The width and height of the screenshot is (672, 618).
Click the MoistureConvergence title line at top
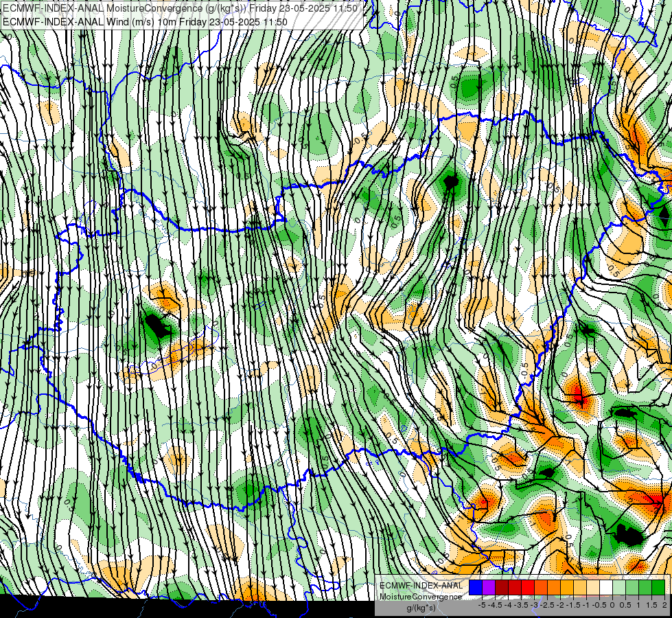(180, 8)
